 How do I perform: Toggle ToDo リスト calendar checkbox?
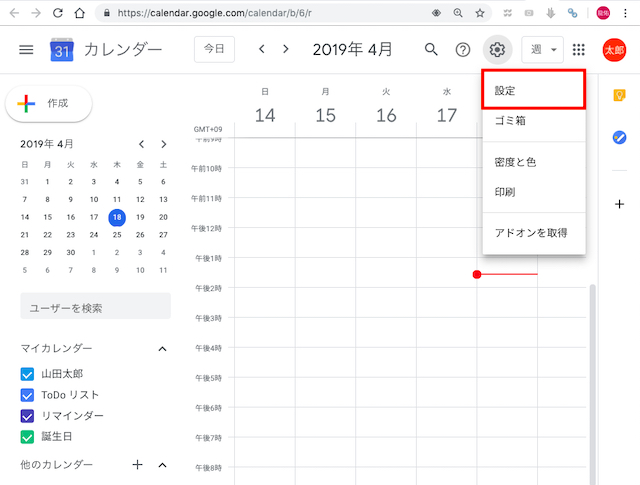[27, 395]
